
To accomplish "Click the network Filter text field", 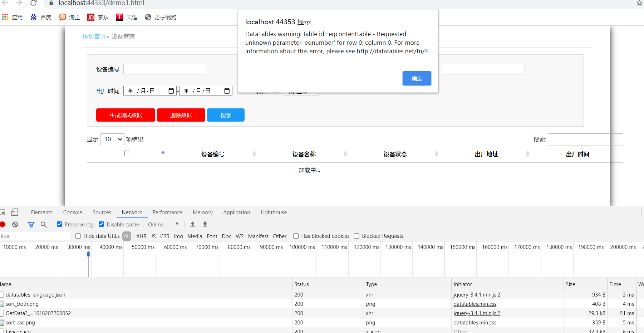I will pyautogui.click(x=35, y=236).
